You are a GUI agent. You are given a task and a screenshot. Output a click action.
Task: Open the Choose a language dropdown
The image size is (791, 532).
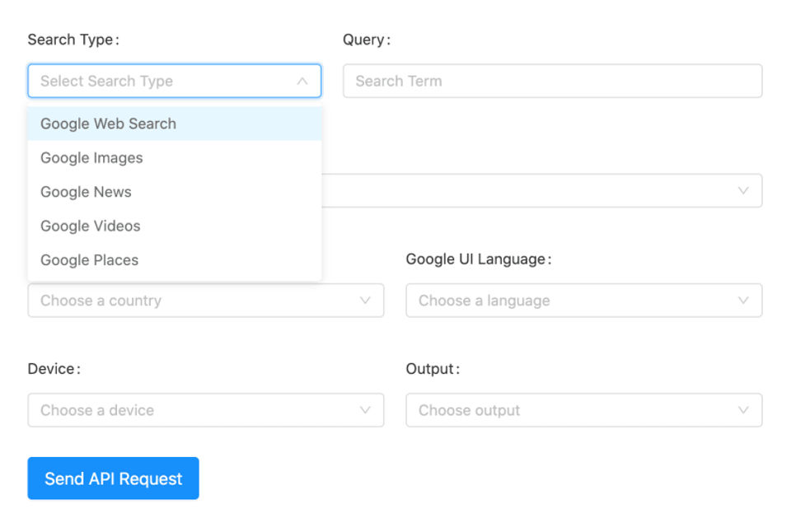tap(583, 301)
